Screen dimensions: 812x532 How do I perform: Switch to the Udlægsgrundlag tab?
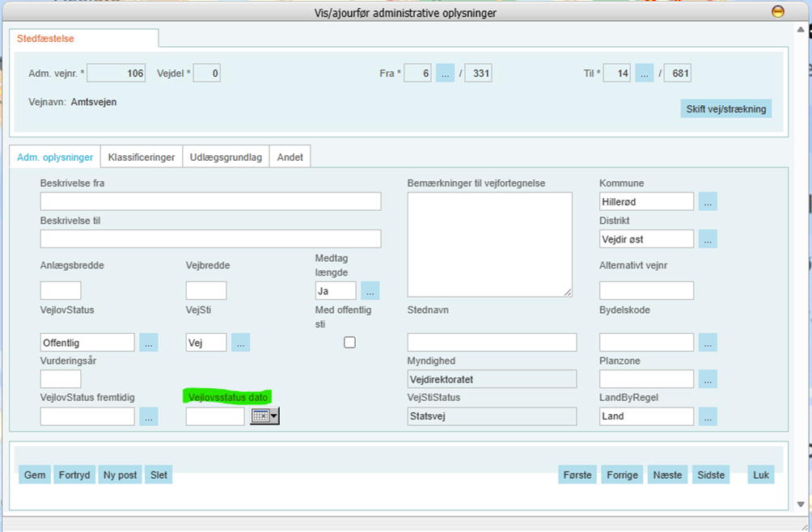coord(226,158)
